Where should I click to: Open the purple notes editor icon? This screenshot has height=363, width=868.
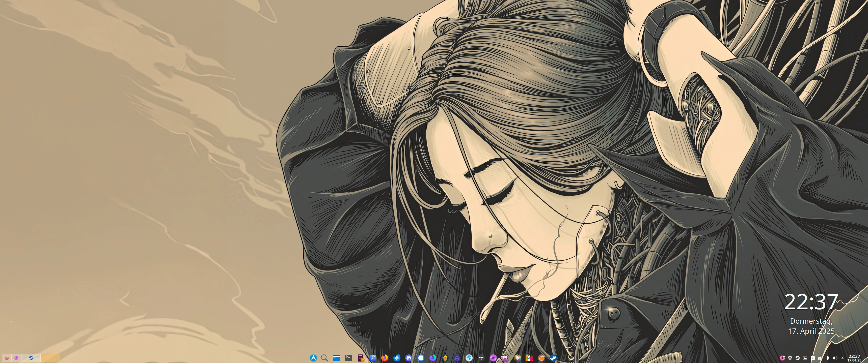pos(361,358)
